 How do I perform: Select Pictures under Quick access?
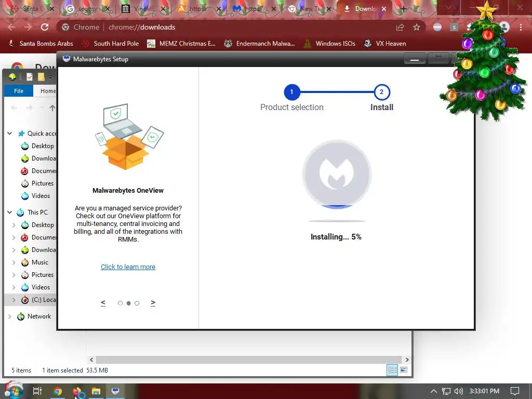click(x=37, y=183)
